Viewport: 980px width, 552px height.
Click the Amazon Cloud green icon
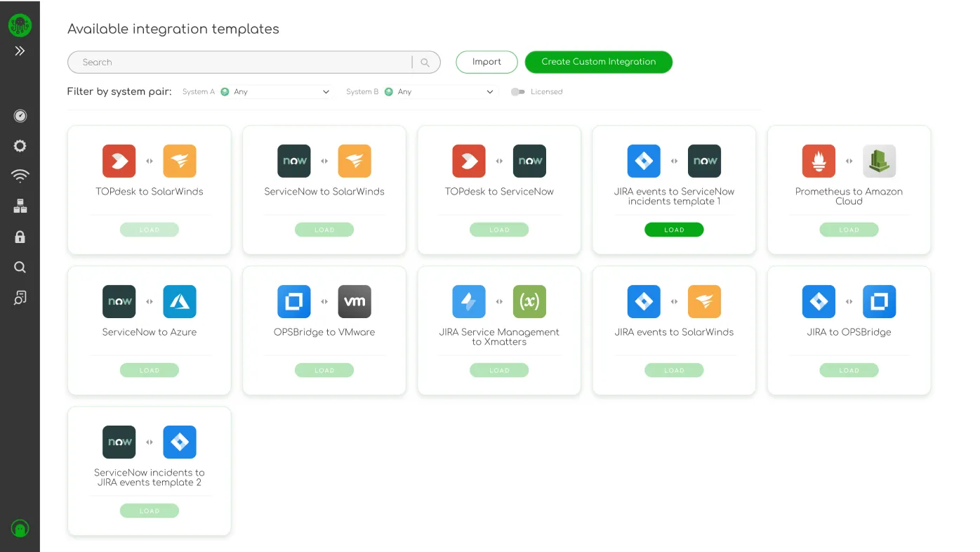[x=880, y=161]
